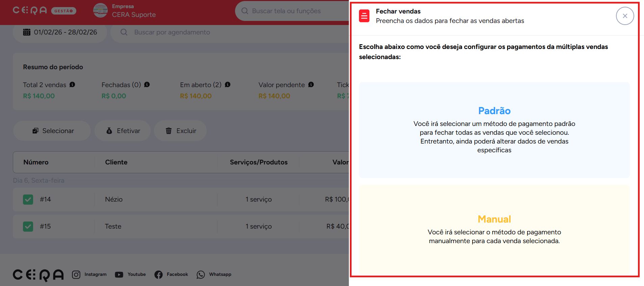This screenshot has width=644, height=286.
Task: Click info icon next to Em aberto (2)
Action: (x=228, y=85)
